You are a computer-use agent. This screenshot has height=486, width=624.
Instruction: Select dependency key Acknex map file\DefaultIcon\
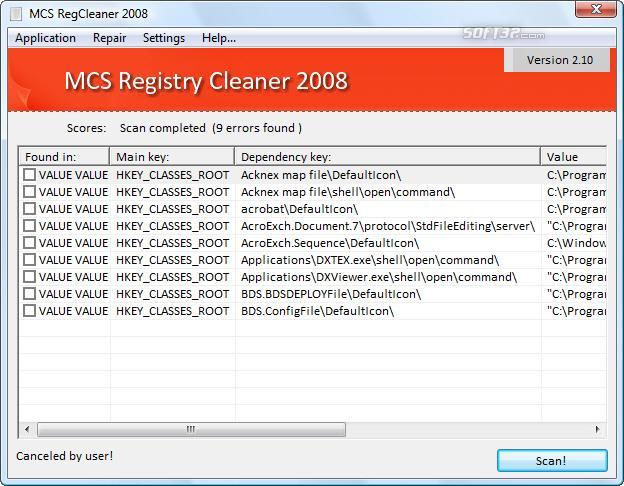pos(321,175)
